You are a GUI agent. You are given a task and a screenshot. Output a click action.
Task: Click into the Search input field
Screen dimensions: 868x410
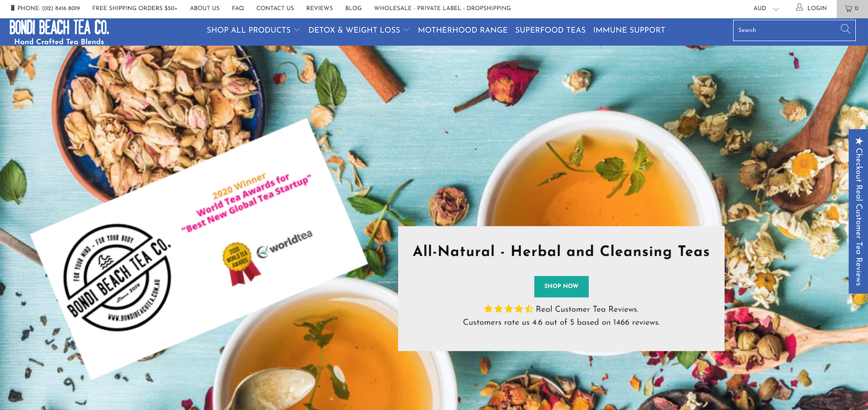point(788,30)
